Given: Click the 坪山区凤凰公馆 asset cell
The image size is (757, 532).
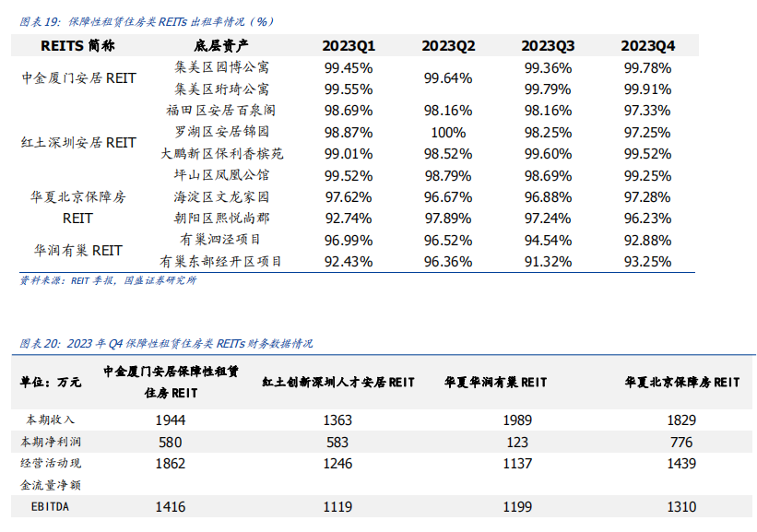Looking at the screenshot, I should point(221,175).
